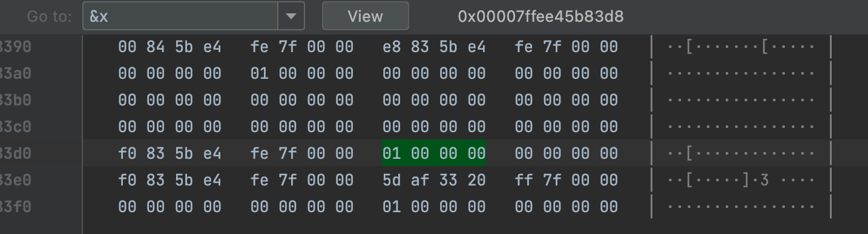Select bytes 5d af 33 20

[x=434, y=180]
